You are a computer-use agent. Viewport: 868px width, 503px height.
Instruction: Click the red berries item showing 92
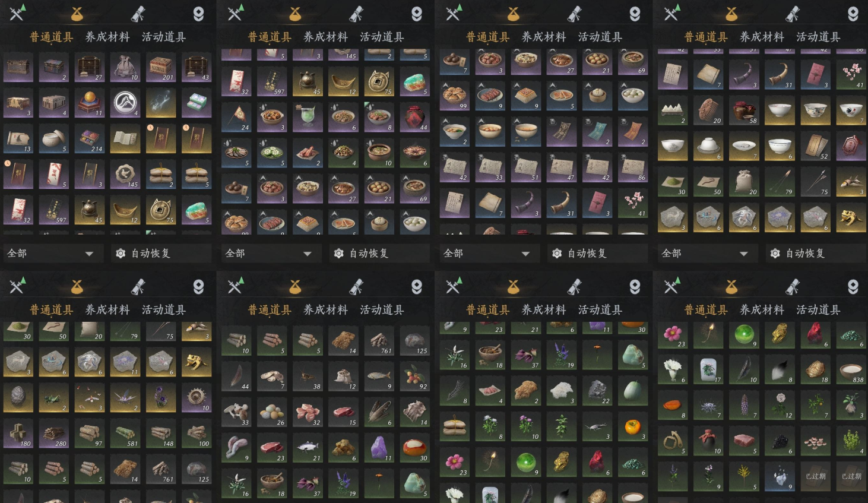point(414,376)
